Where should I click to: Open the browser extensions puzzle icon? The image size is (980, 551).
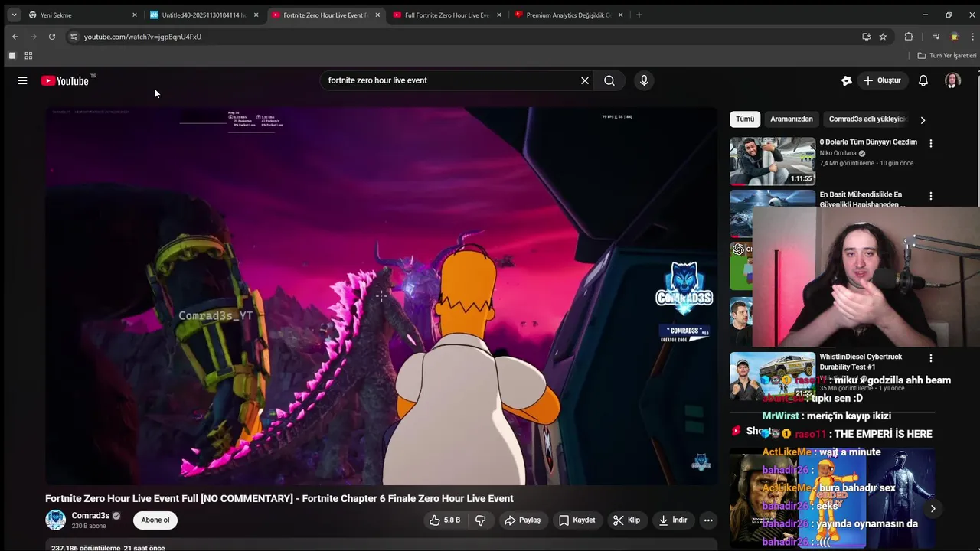(x=909, y=37)
